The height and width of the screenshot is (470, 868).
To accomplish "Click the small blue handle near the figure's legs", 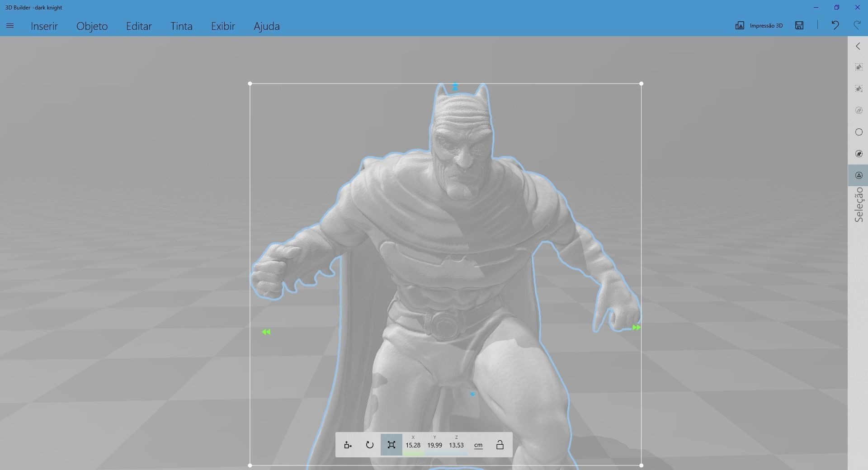I will pyautogui.click(x=472, y=394).
